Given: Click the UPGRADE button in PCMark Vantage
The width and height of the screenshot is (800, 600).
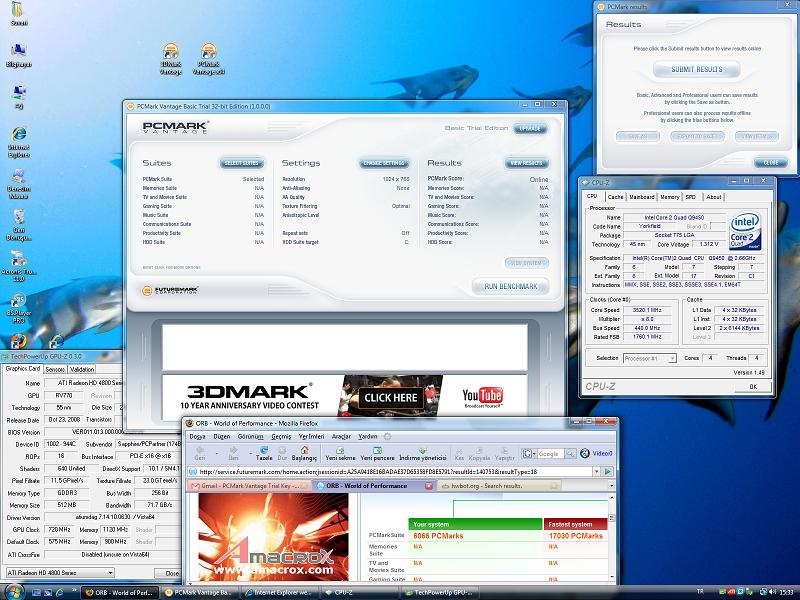Looking at the screenshot, I should [x=530, y=128].
